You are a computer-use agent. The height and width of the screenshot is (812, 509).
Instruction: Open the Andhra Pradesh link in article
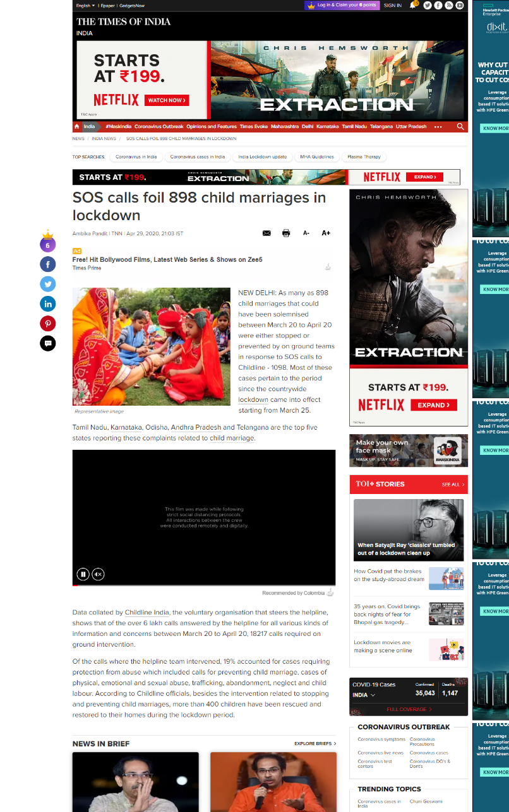pos(196,428)
